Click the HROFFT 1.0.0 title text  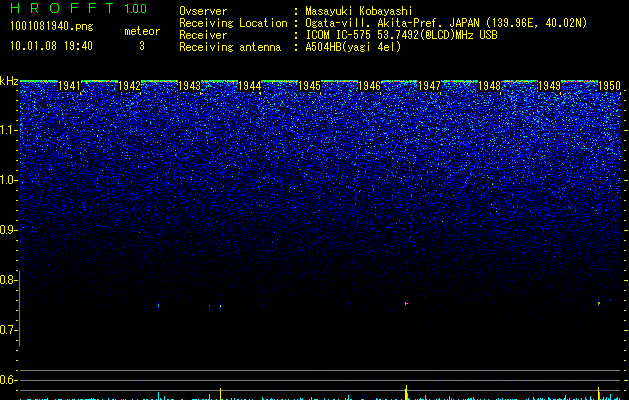point(79,8)
